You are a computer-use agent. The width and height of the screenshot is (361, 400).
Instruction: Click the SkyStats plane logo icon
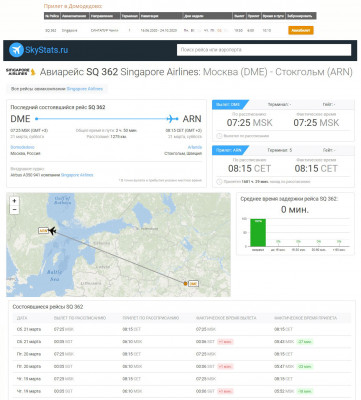(16, 50)
